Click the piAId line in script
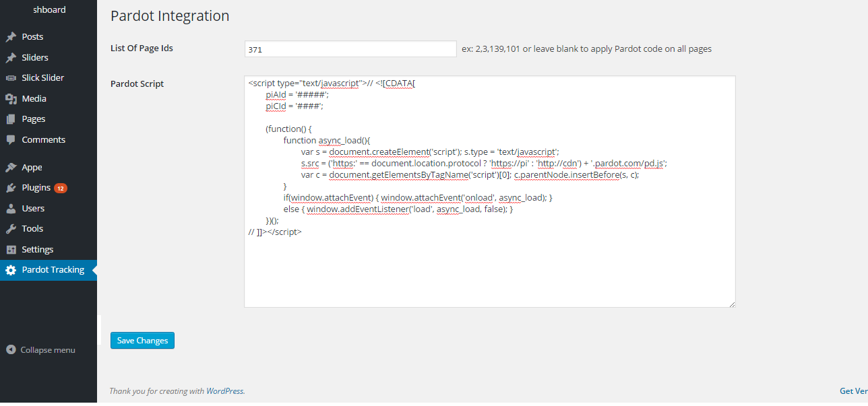 [297, 95]
